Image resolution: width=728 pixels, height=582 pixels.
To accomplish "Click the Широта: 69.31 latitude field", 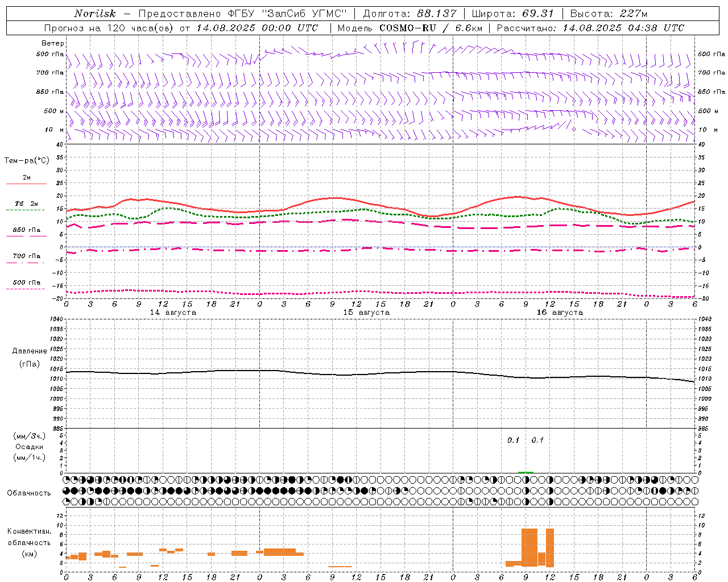I will (x=513, y=14).
